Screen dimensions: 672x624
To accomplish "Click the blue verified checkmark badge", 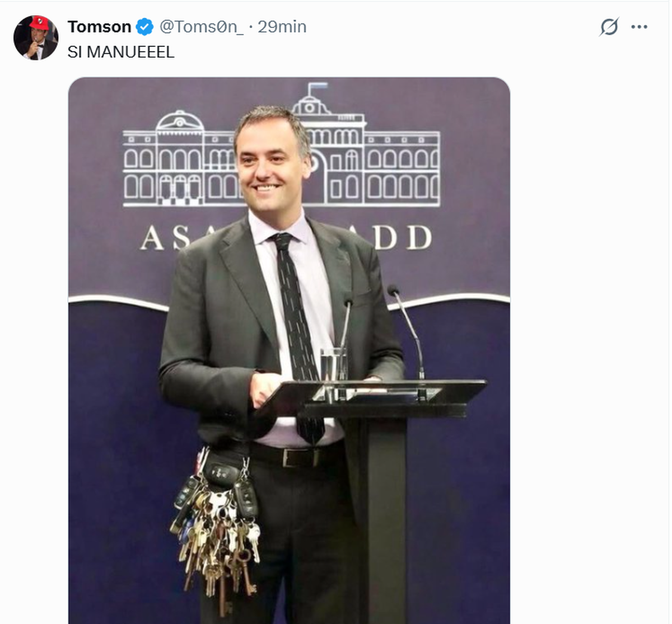I will click(144, 27).
